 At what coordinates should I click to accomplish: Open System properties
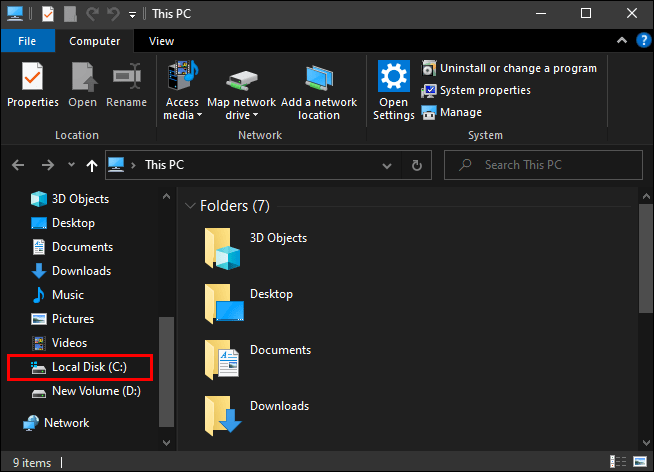475,90
